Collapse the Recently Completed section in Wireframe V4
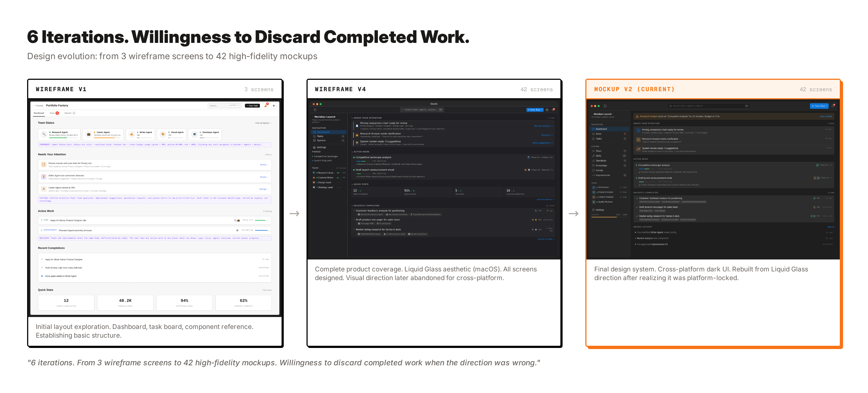Screen dimensions: 868x393 pos(352,206)
